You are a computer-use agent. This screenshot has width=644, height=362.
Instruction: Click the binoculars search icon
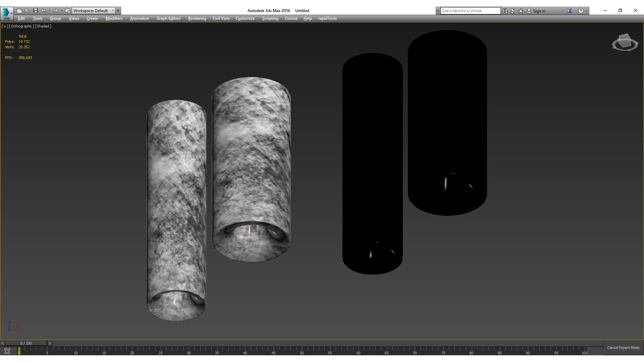coord(505,11)
